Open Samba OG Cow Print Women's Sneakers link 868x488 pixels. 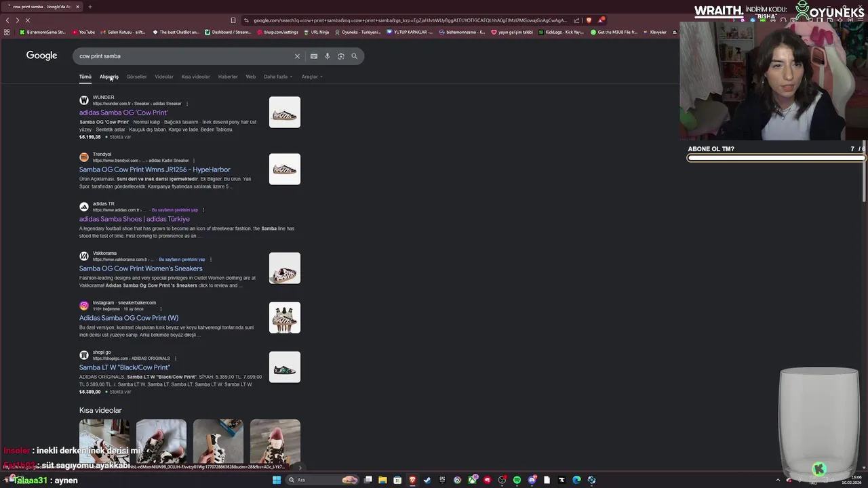(140, 268)
